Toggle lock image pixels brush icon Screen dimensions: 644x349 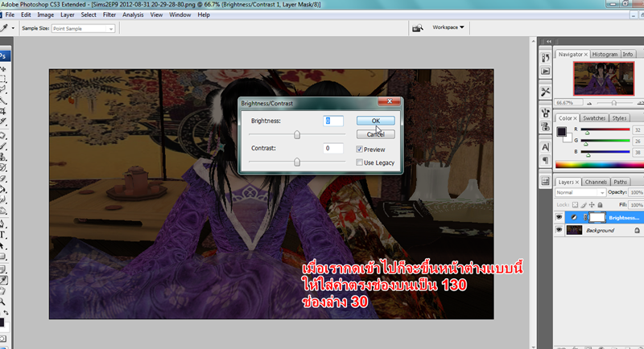(583, 204)
